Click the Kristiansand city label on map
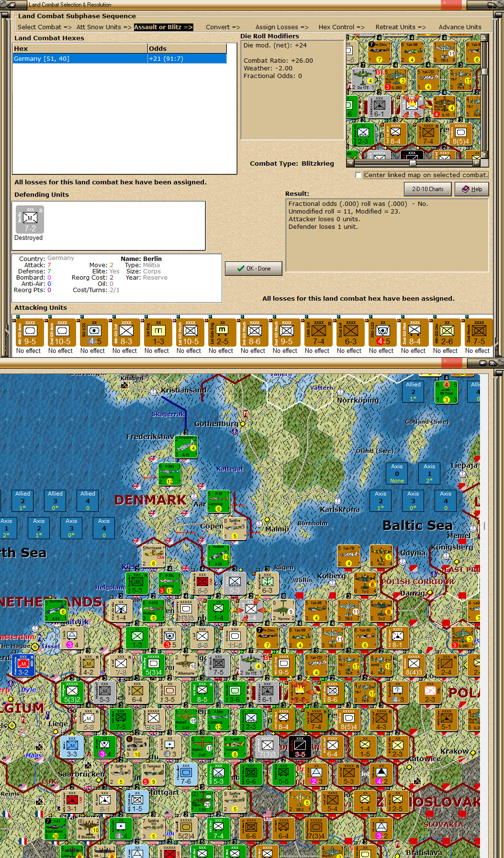The width and height of the screenshot is (504, 858). (x=184, y=390)
